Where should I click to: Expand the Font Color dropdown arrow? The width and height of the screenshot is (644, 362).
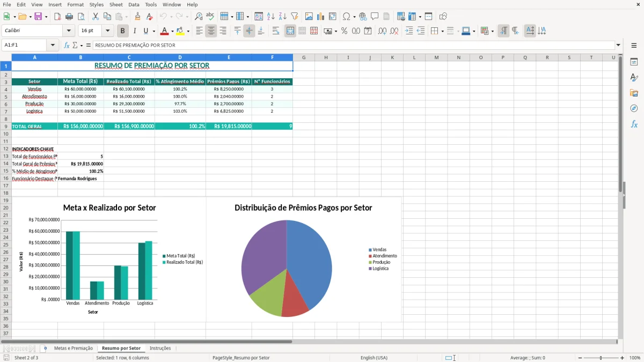pos(172,31)
